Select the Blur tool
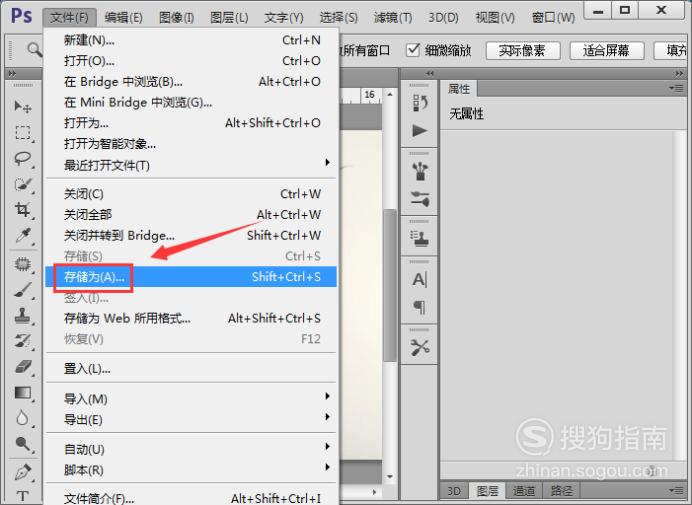The image size is (692, 505). [23, 418]
